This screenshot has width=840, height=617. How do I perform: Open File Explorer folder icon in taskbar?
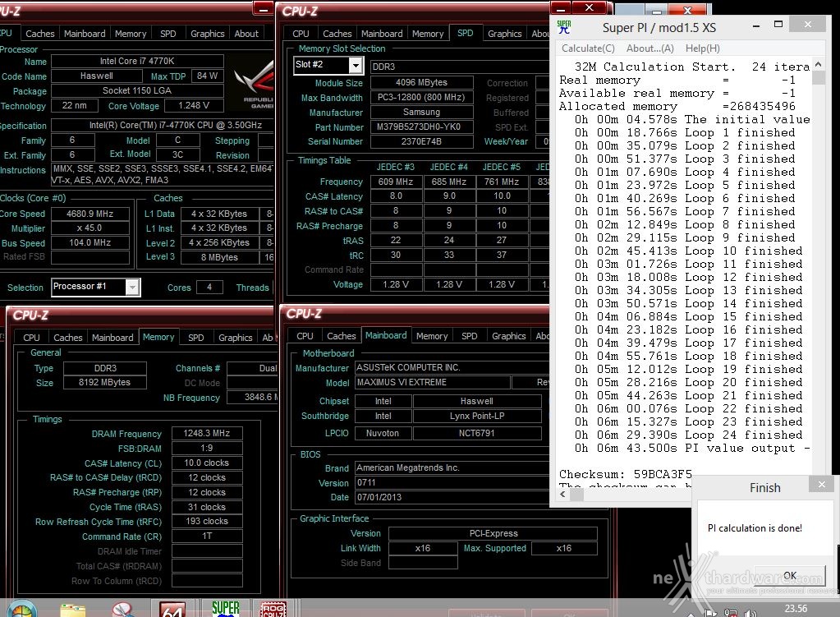click(73, 610)
